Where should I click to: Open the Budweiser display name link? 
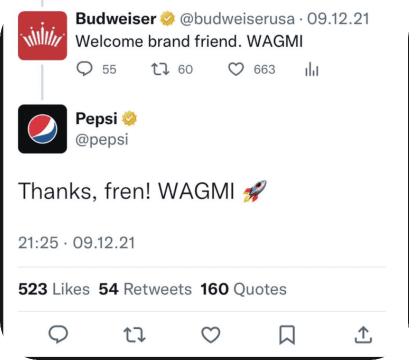click(x=116, y=19)
